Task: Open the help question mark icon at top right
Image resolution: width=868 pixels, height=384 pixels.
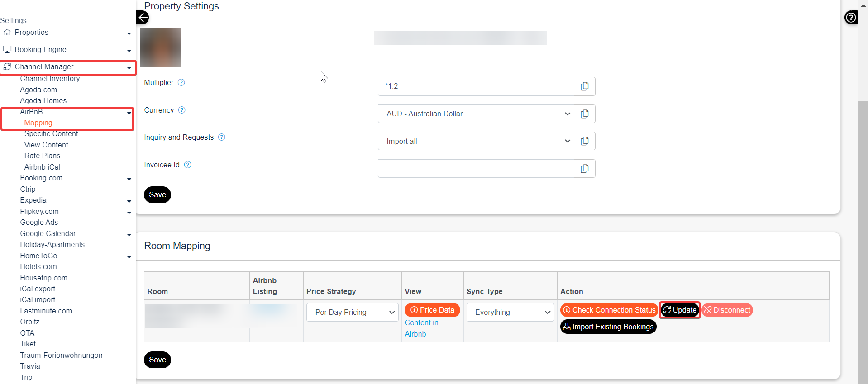Action: pos(851,18)
